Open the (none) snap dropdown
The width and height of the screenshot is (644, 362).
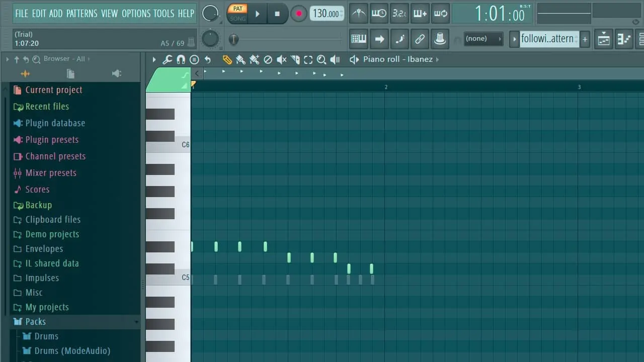coord(484,39)
